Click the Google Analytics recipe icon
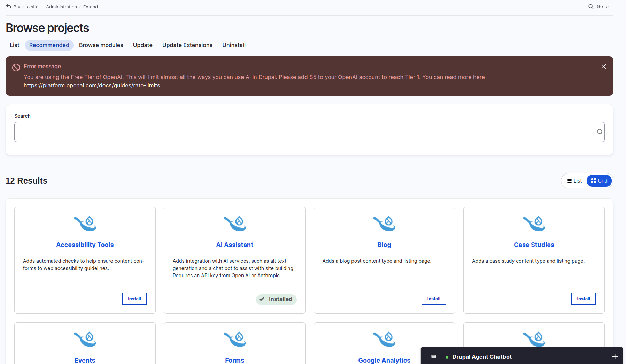Viewport: 626px width, 364px height. click(x=384, y=339)
